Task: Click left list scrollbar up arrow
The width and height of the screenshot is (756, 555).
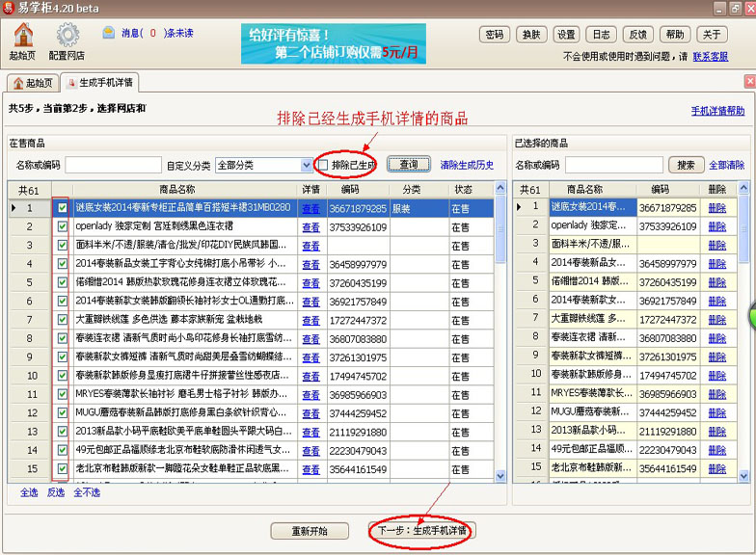Action: point(500,187)
